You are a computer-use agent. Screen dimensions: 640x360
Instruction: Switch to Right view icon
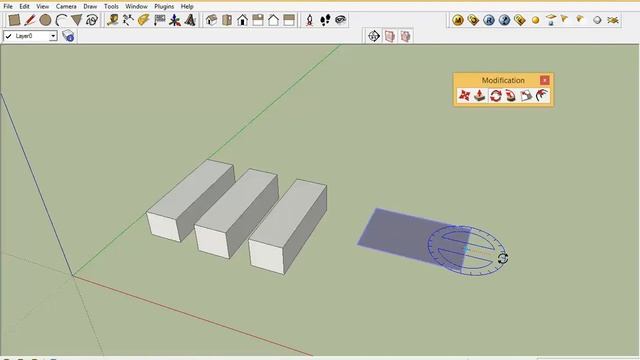click(258, 20)
